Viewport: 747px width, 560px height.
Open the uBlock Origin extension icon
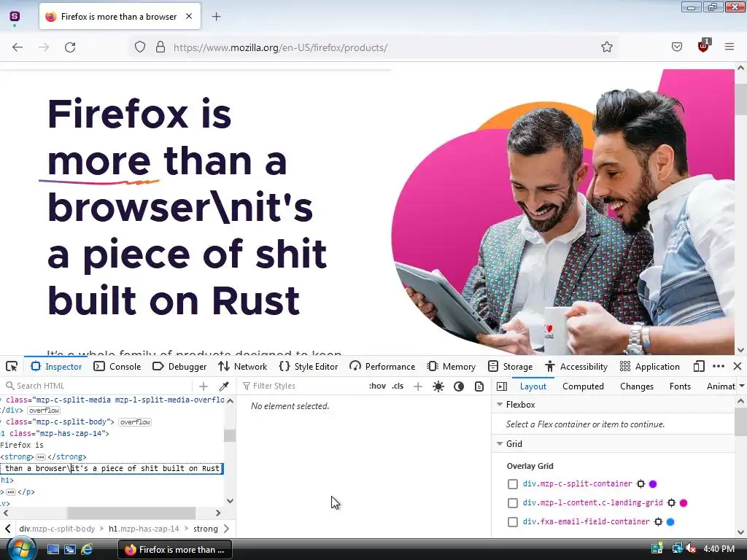click(x=703, y=46)
